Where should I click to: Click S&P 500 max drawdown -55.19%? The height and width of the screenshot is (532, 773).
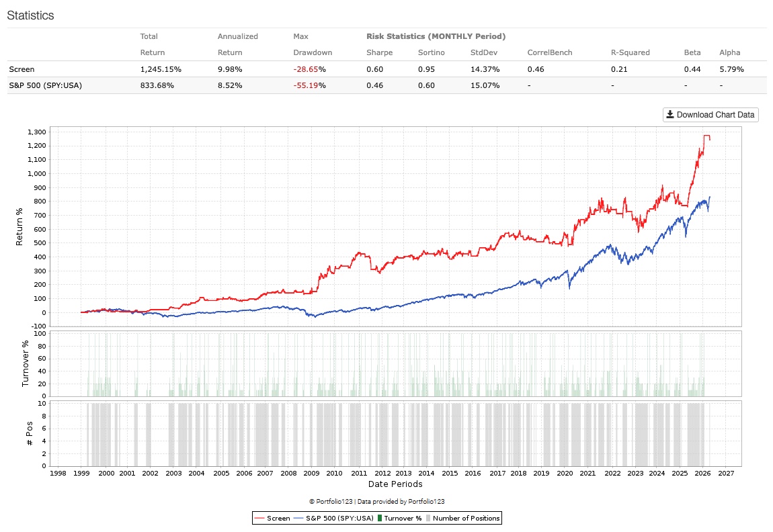[x=309, y=86]
